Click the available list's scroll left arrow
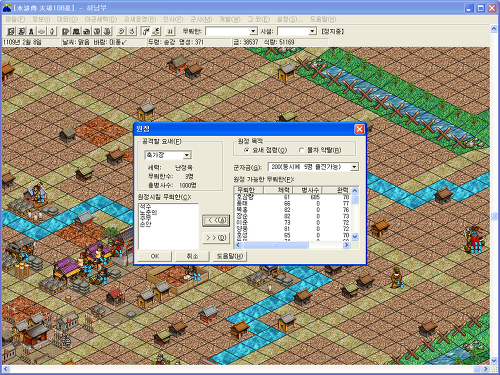The height and width of the screenshot is (375, 500). coord(238,245)
